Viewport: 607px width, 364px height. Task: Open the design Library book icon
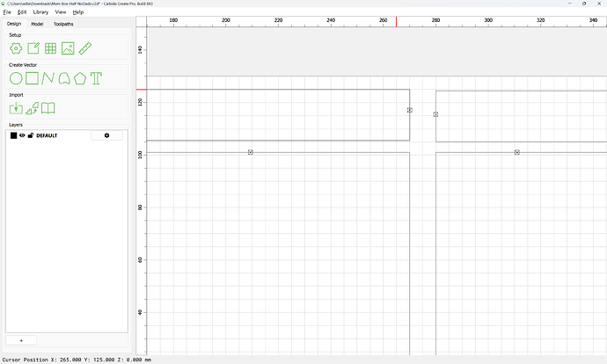click(48, 108)
